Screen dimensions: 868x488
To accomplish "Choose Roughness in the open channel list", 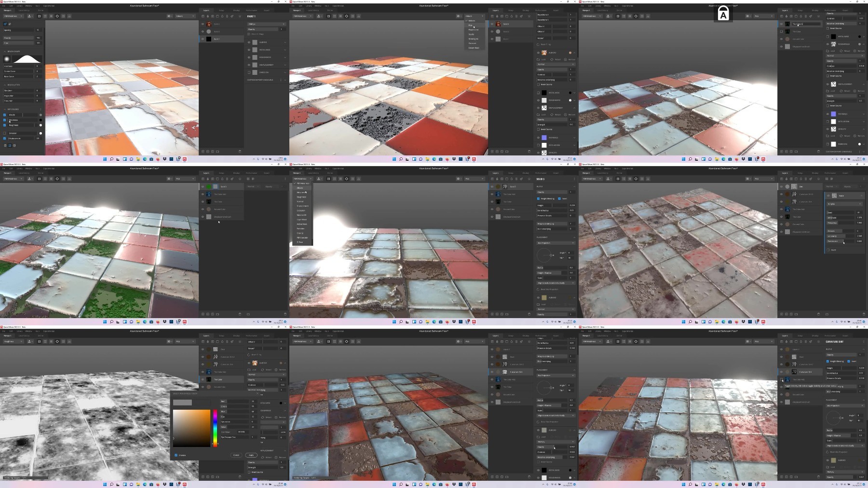I will coord(301,197).
